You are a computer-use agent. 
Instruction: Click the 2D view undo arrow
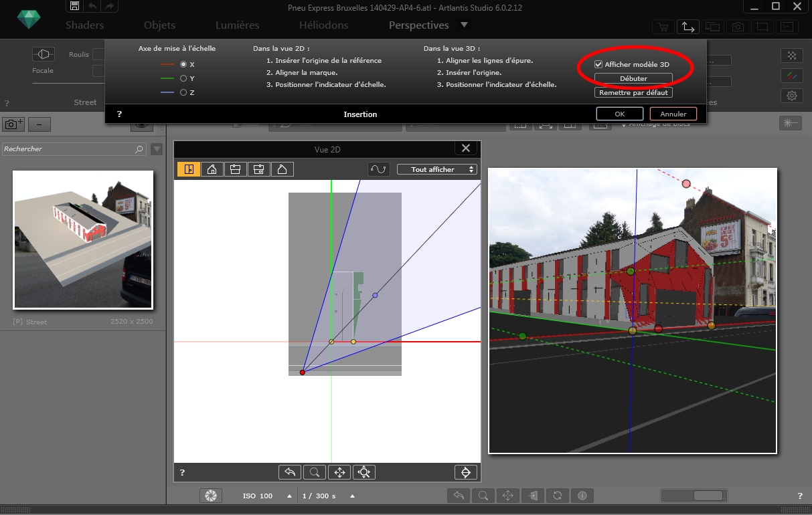[x=290, y=472]
